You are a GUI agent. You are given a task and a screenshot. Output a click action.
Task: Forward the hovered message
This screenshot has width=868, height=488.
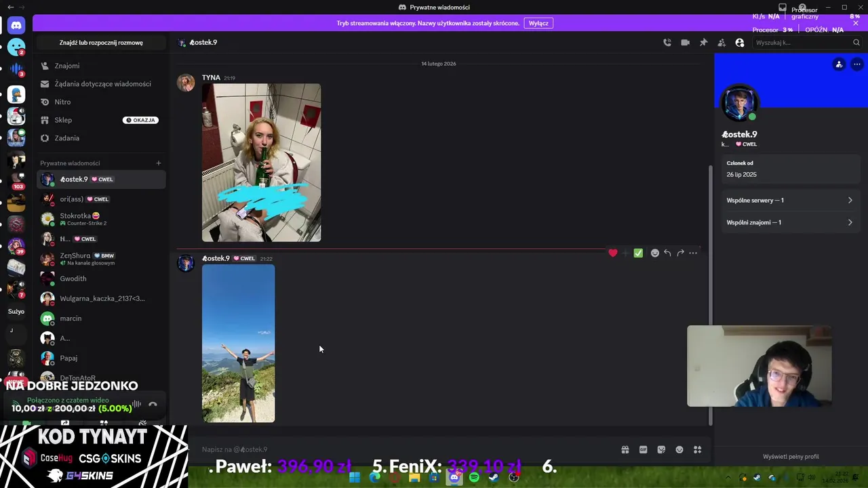pos(680,253)
